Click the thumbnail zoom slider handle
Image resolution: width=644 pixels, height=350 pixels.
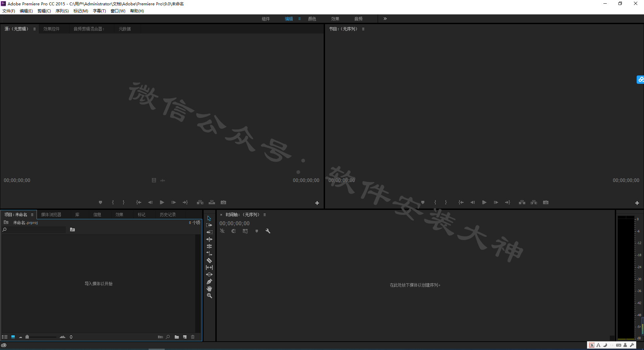click(27, 337)
